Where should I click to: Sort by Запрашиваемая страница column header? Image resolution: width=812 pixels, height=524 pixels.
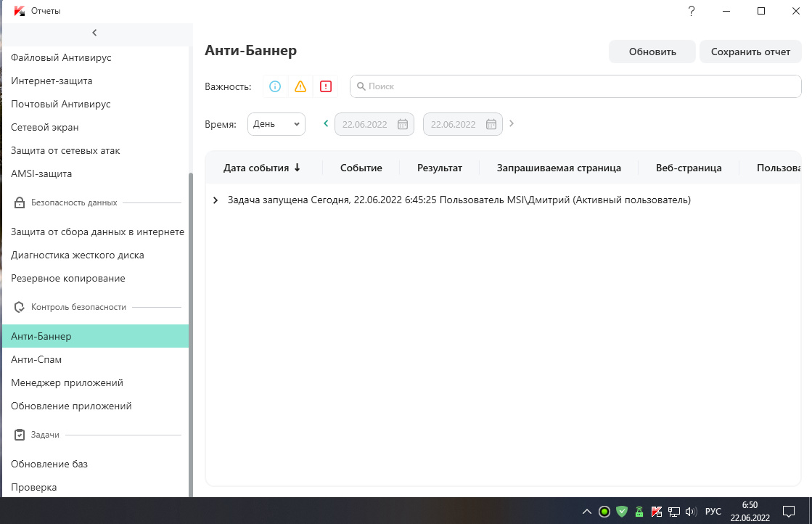pos(559,168)
